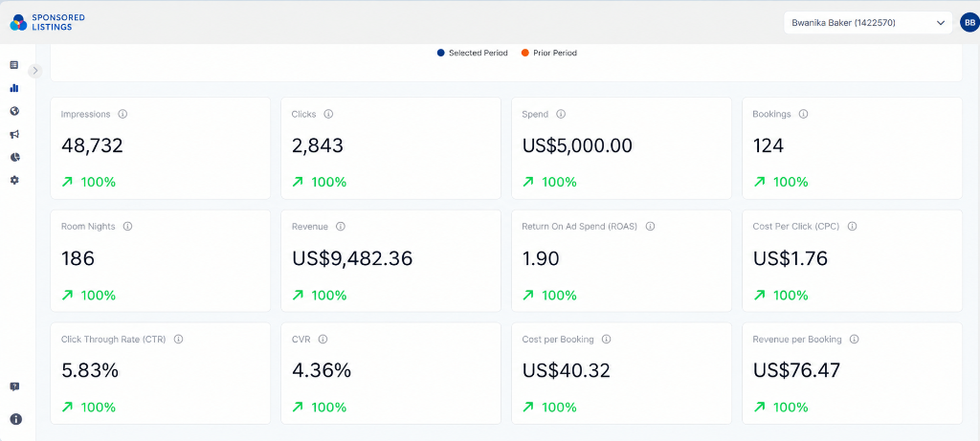Viewport: 980px width, 441px height.
Task: Open the Bwanika Baker account dropdown
Action: 868,23
